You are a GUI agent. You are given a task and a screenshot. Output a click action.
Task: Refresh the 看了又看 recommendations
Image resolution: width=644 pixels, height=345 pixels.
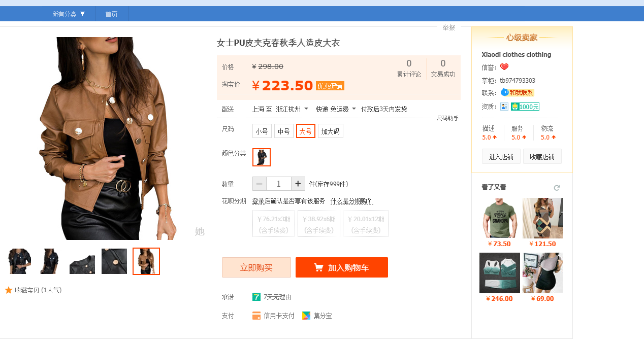(557, 188)
